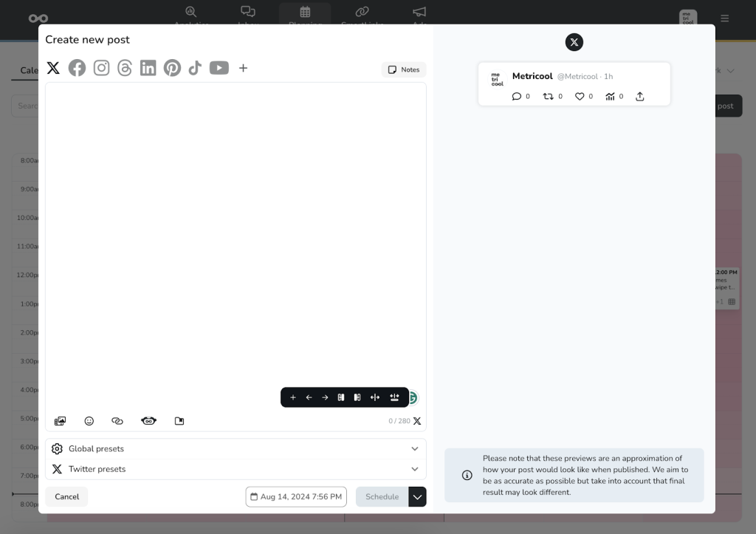
Task: Click the Schedule button
Action: [382, 496]
